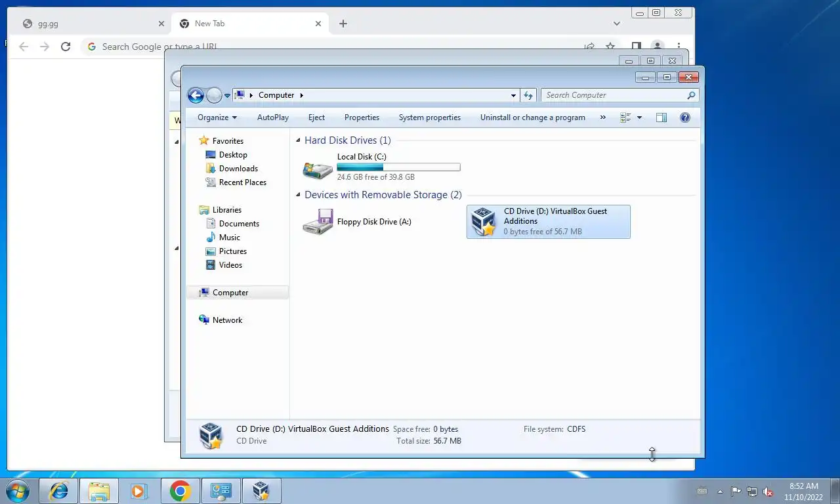Open Music library in navigation pane
This screenshot has height=504, width=840.
click(x=229, y=238)
